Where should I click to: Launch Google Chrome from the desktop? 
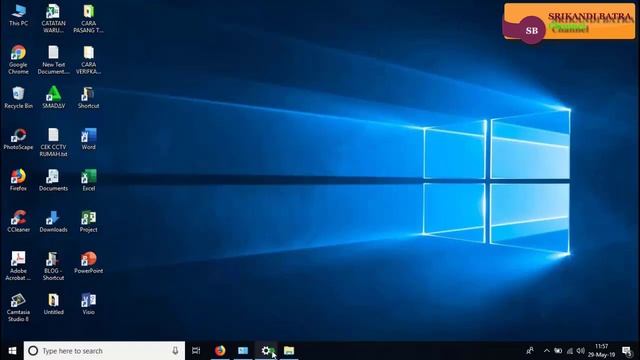tap(18, 60)
